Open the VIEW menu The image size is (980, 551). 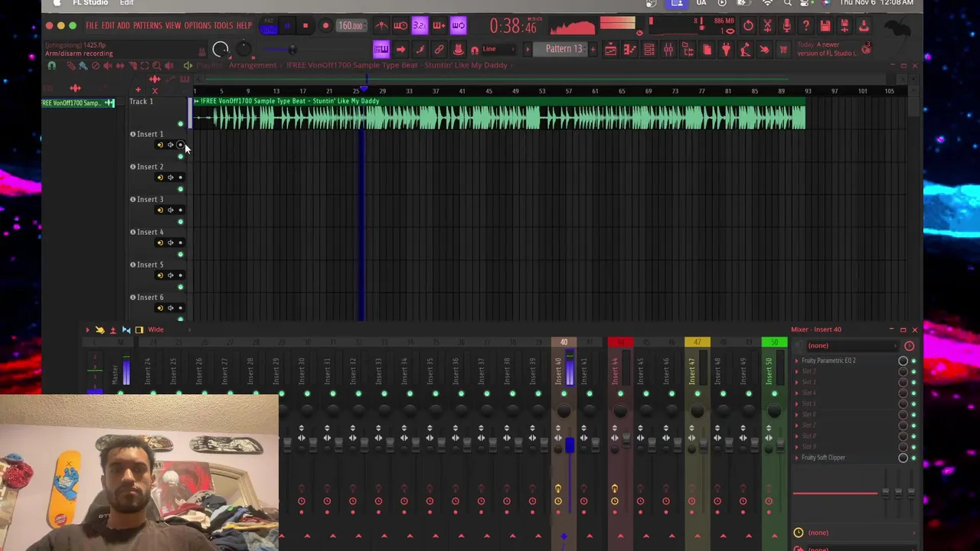tap(173, 25)
